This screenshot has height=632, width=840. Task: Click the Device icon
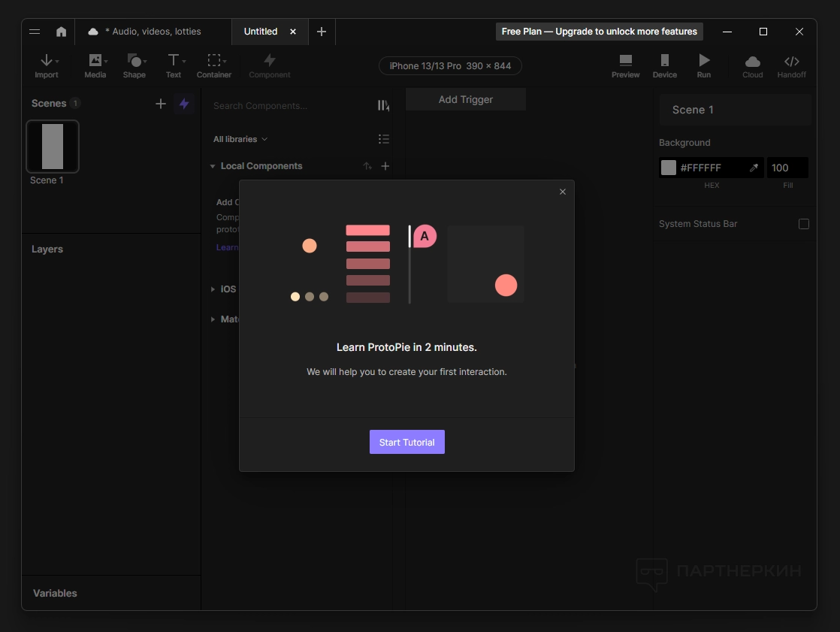pyautogui.click(x=664, y=62)
